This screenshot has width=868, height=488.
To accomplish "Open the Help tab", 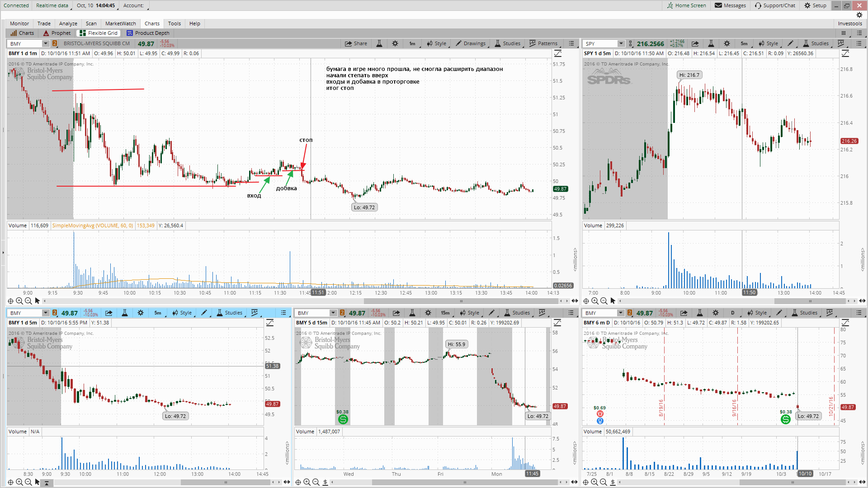I will click(x=195, y=23).
